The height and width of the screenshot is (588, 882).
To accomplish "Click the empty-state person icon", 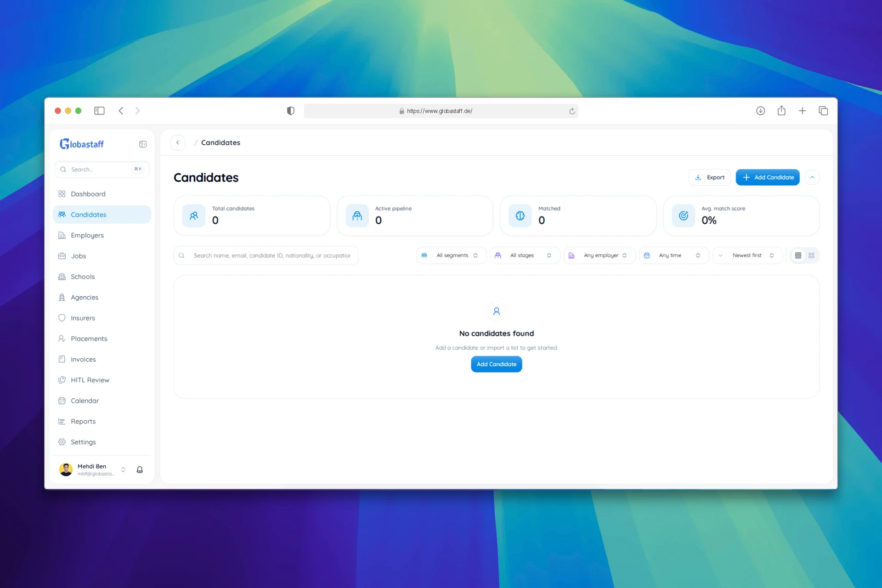I will [x=497, y=311].
